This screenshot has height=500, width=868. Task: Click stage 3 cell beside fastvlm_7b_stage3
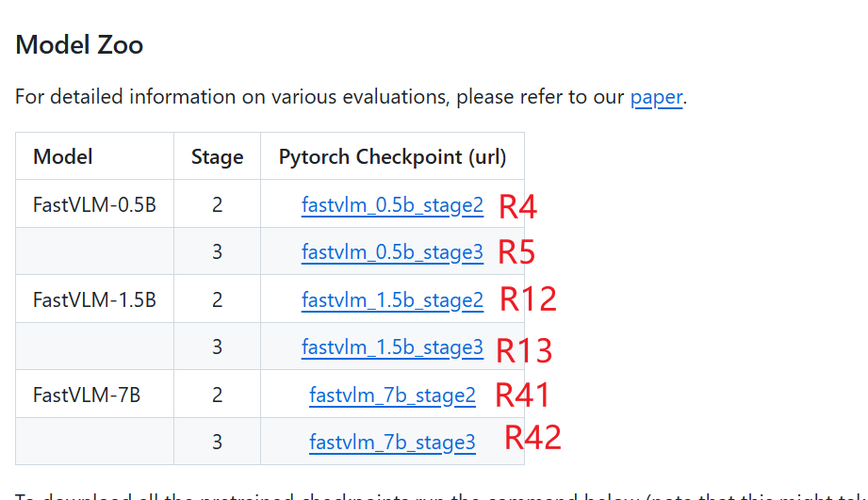click(217, 442)
